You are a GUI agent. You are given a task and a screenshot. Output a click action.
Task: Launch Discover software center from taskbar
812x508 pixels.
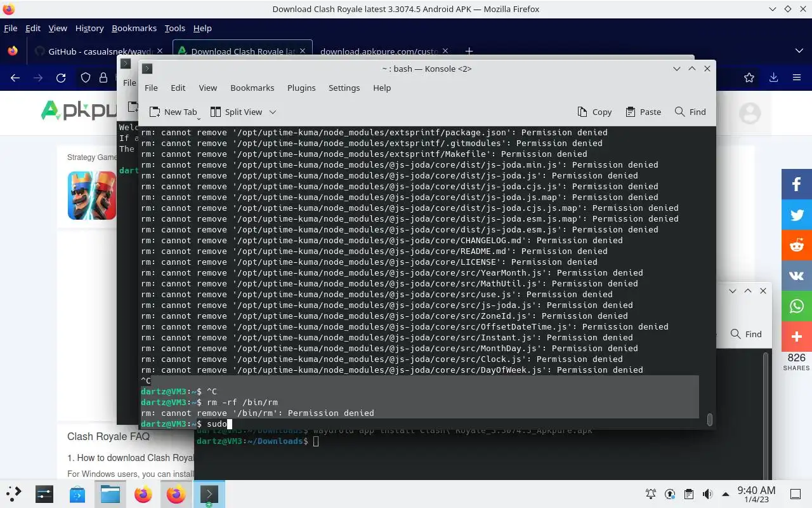coord(77,493)
